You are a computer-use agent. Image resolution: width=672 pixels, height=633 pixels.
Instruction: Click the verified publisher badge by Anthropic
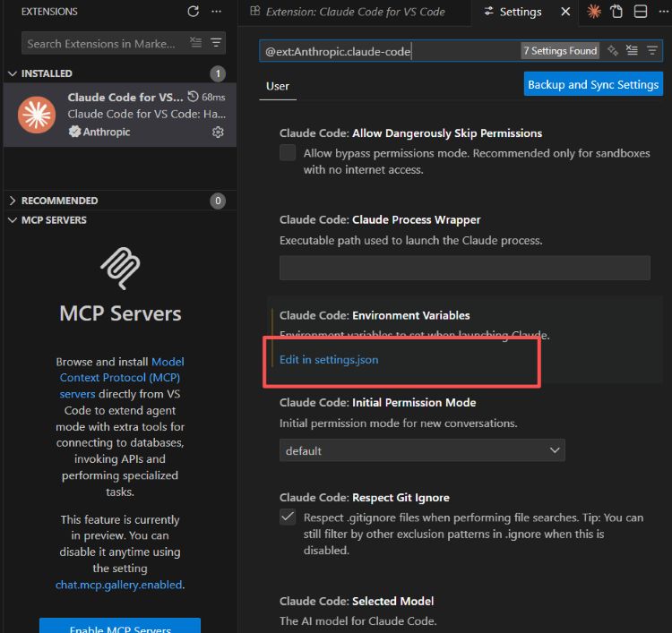coord(74,132)
